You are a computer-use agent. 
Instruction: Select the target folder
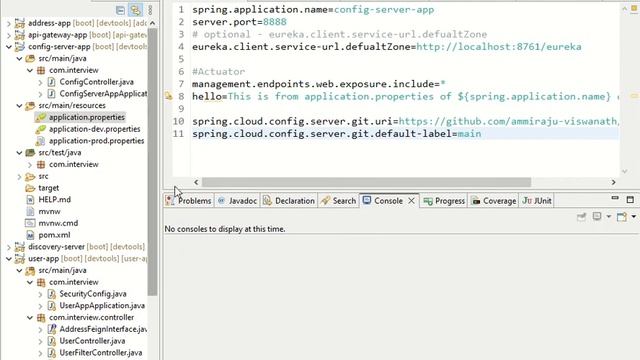[x=49, y=188]
